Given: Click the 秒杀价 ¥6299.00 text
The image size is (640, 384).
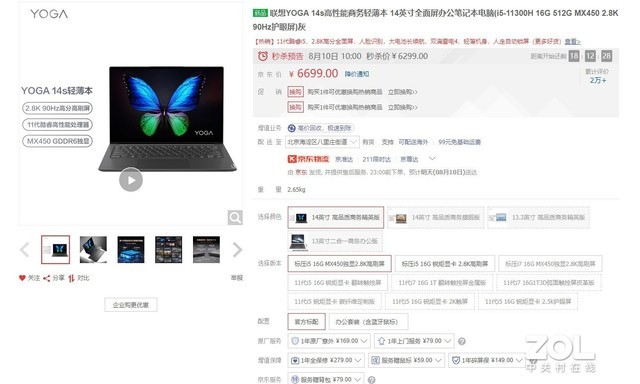Looking at the screenshot, I should 397,56.
